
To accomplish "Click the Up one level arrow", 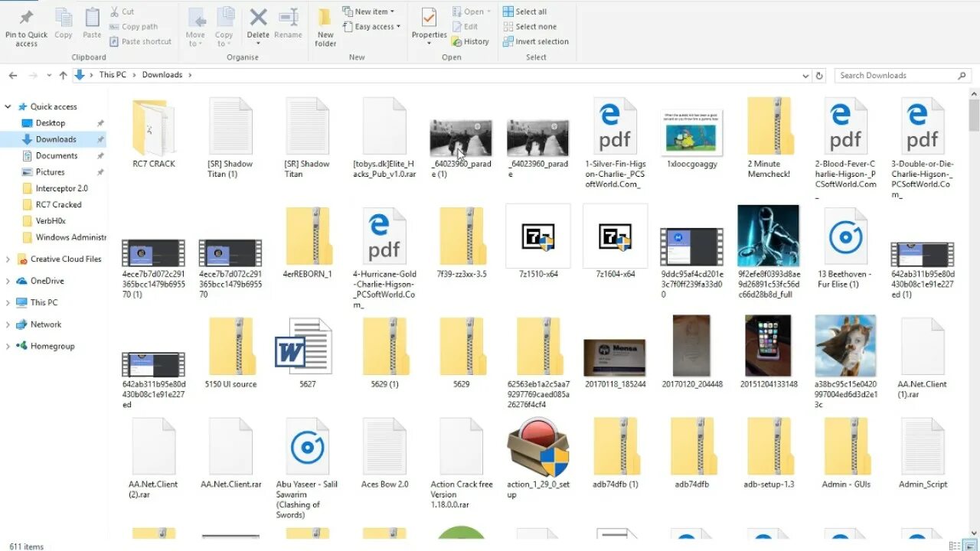I will point(63,75).
